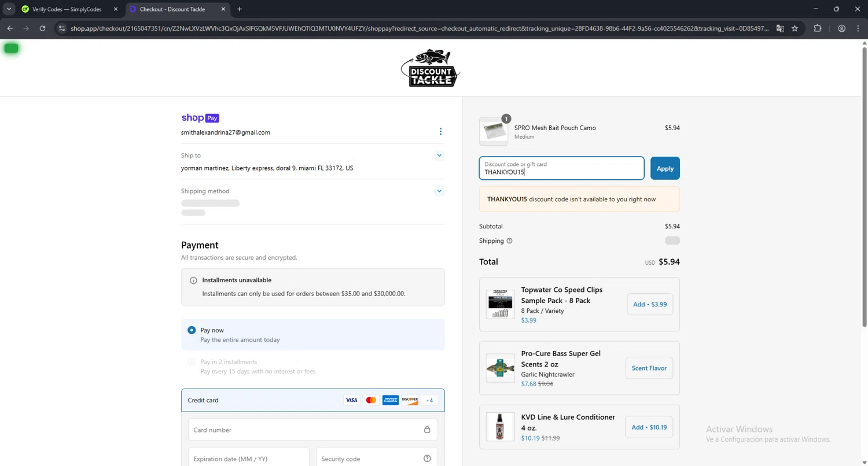Open the site information icon in address bar

coord(62,28)
